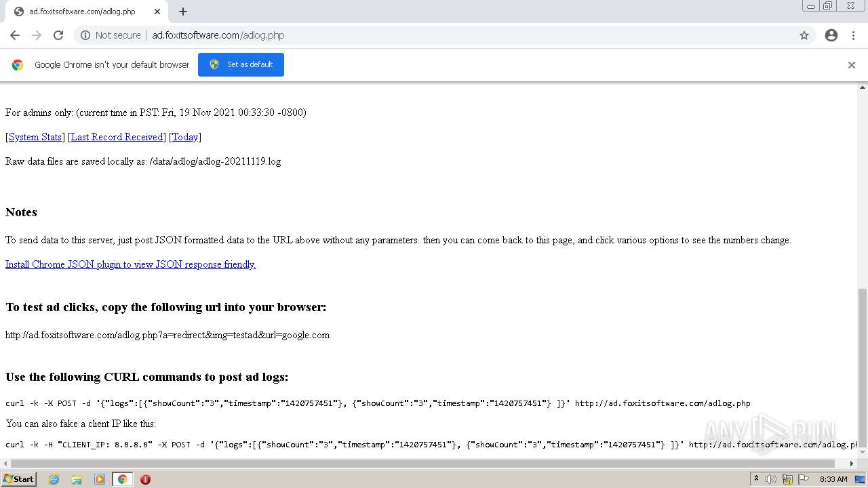Screen dimensions: 868x488
Task: Open the Chrome profile avatar
Action: point(831,35)
